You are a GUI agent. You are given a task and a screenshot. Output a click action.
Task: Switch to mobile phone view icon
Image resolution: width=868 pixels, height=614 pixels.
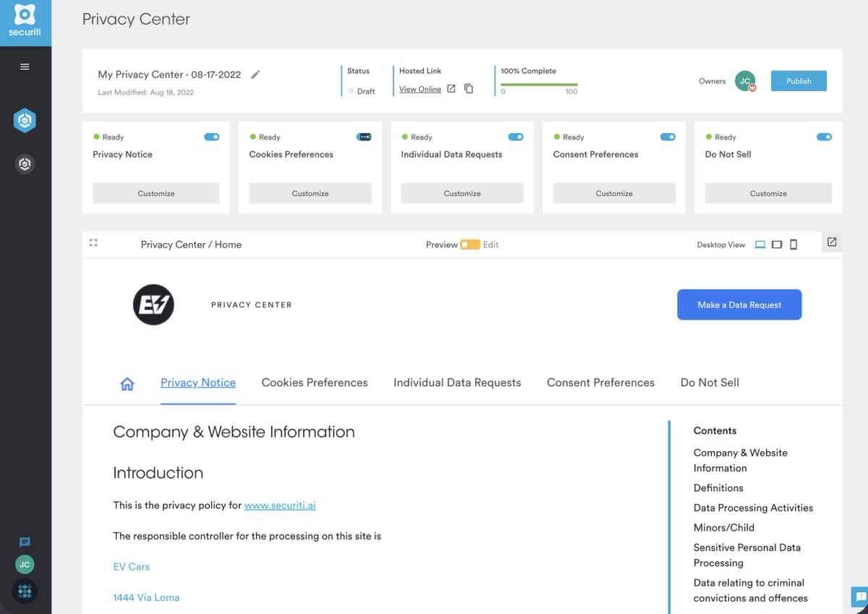click(793, 244)
